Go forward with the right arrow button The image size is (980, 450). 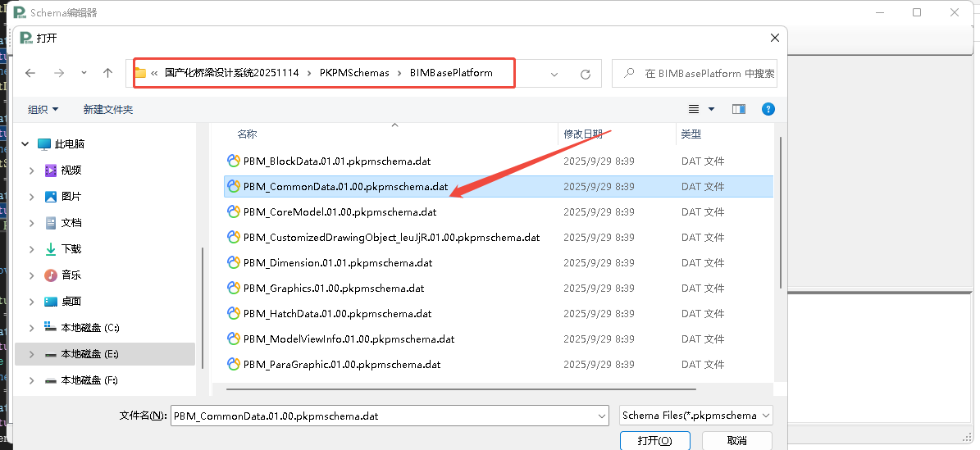click(x=59, y=73)
